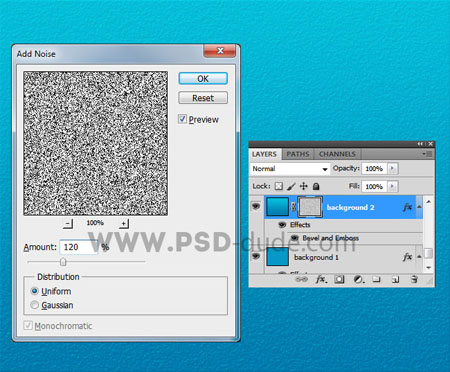Click the lock all padlock icon
Viewport: 450px width, 372px height.
click(x=316, y=186)
